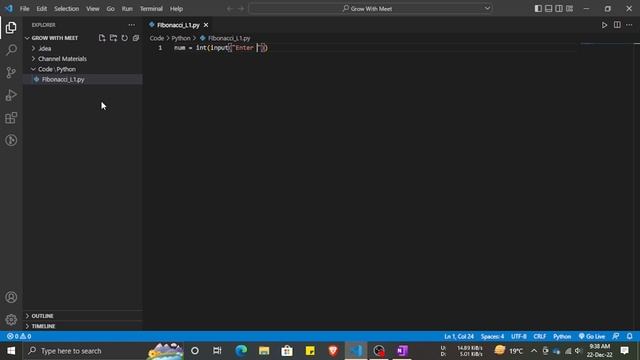Open the Search view in activity bar
Screen dimensions: 640x360
[11, 50]
